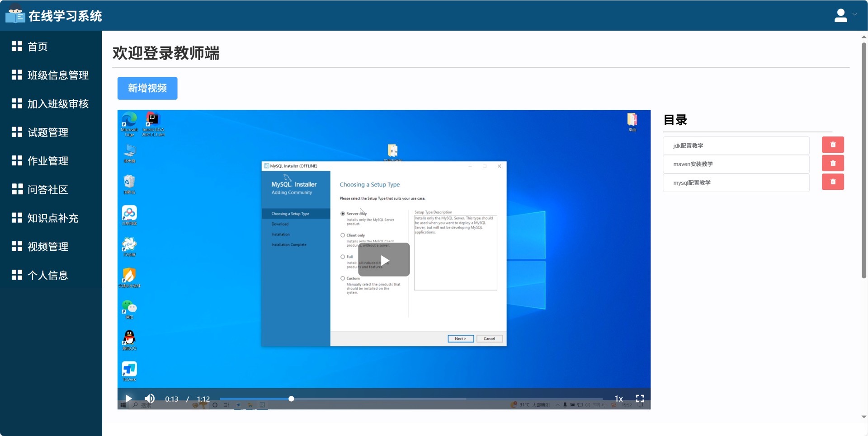The image size is (868, 436).
Task: Select Client only radio in MySQL installer
Action: tap(343, 235)
